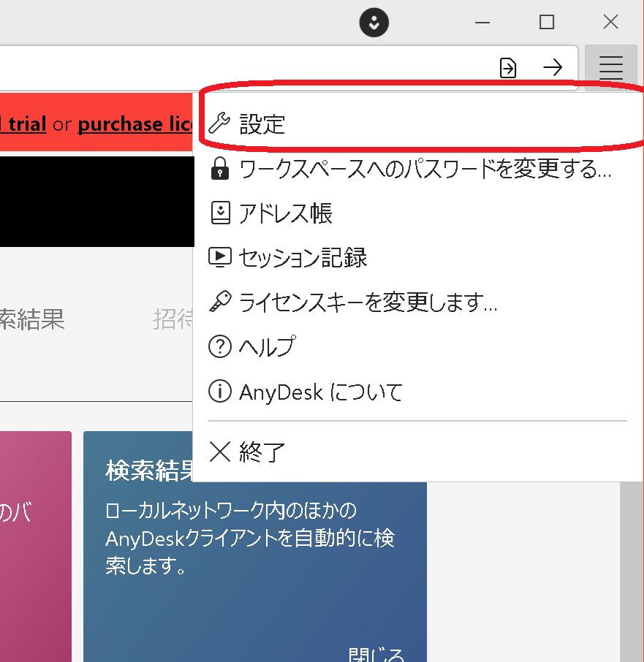644x662 pixels.
Task: Open アドレス帳 address book
Action: click(x=418, y=213)
